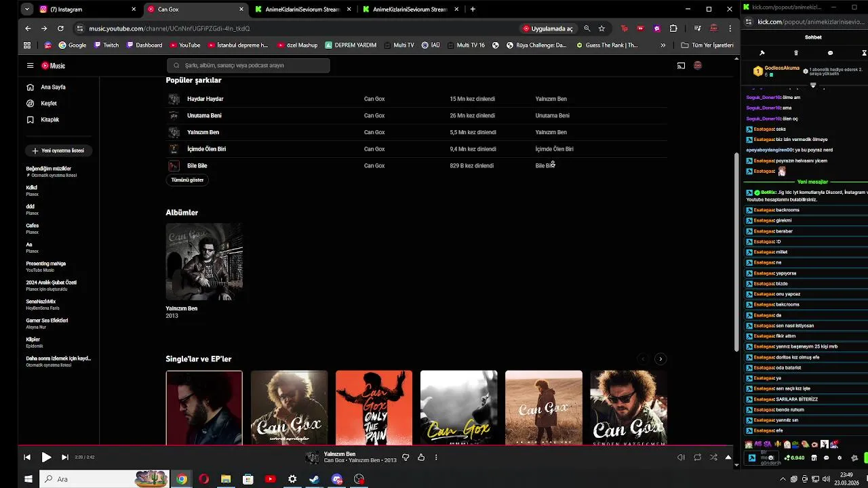Viewport: 868px width, 488px height.
Task: Switch to the second AnimeKizlariniSeviorum Stream tab
Action: (410, 9)
